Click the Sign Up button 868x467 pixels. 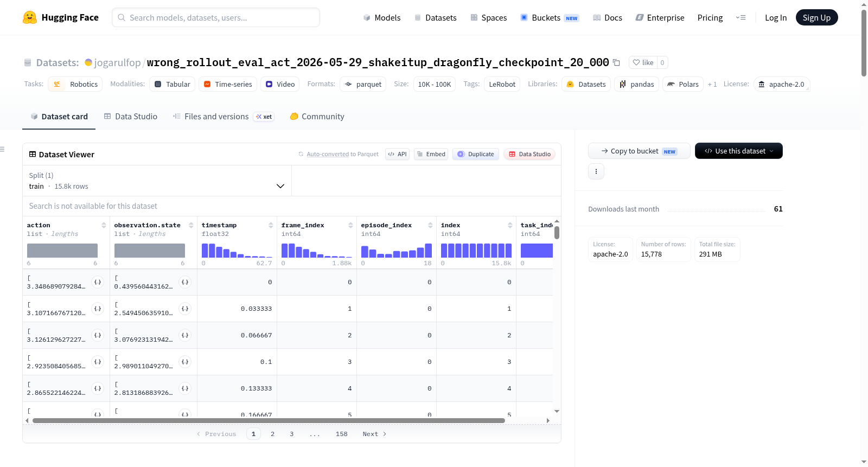816,17
